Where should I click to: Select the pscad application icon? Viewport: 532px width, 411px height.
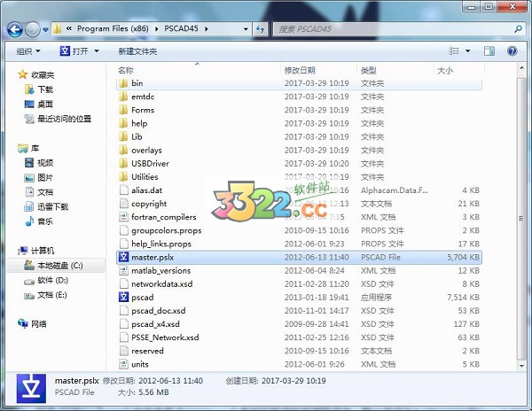tap(123, 297)
